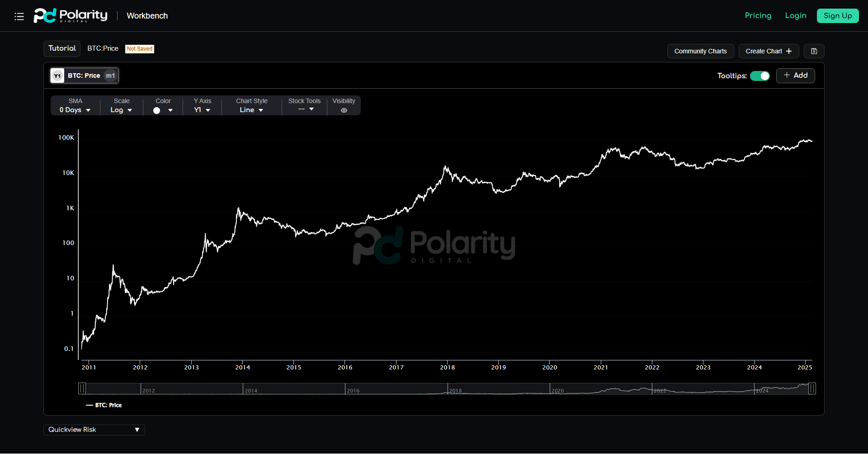Viewport: 868px width, 454px height.
Task: Click the Y1 axis badge icon
Action: coord(57,76)
